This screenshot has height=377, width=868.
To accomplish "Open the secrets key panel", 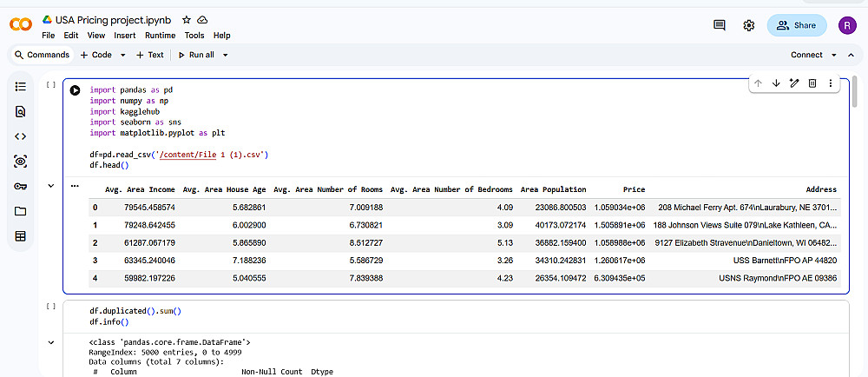I will coord(21,187).
